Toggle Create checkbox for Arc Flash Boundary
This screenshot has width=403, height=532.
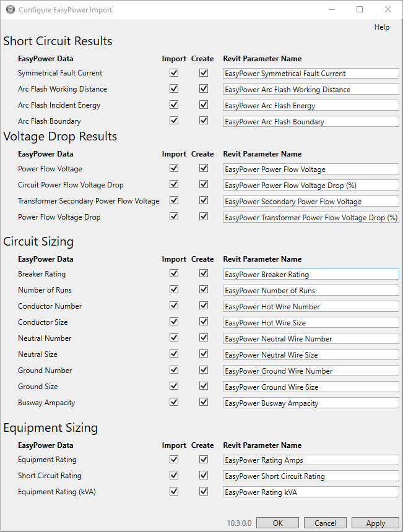203,121
